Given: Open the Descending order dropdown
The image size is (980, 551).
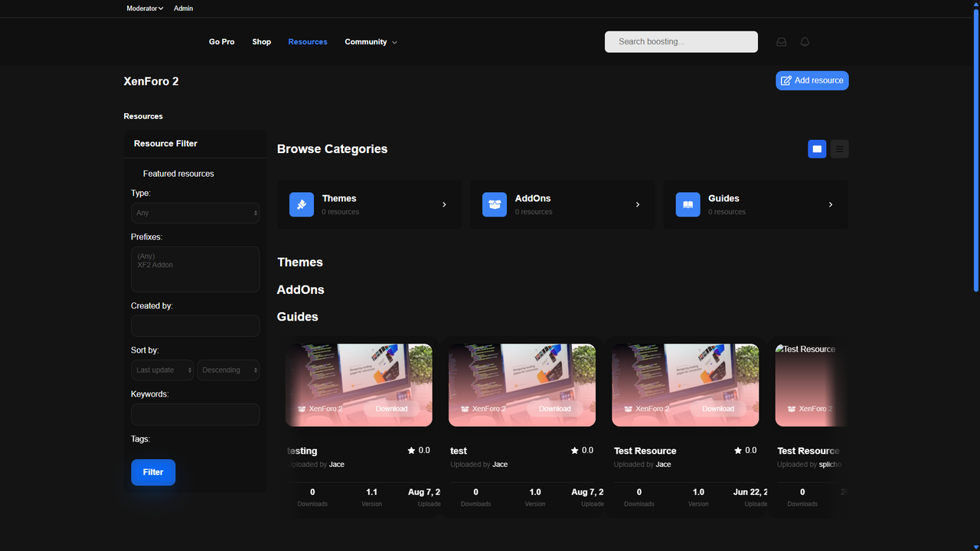Looking at the screenshot, I should pos(228,370).
